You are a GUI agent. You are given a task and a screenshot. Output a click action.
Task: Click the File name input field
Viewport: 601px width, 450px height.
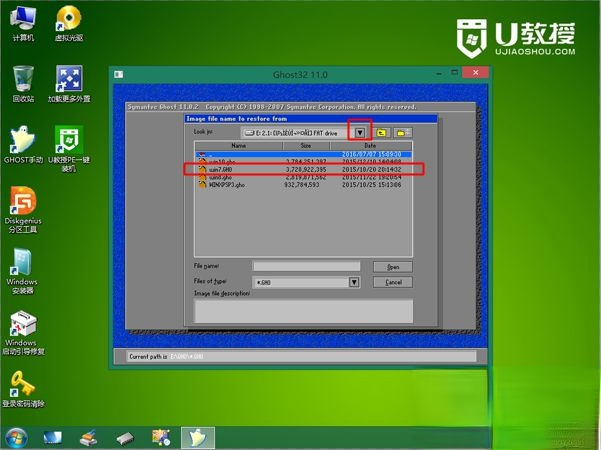(x=307, y=266)
